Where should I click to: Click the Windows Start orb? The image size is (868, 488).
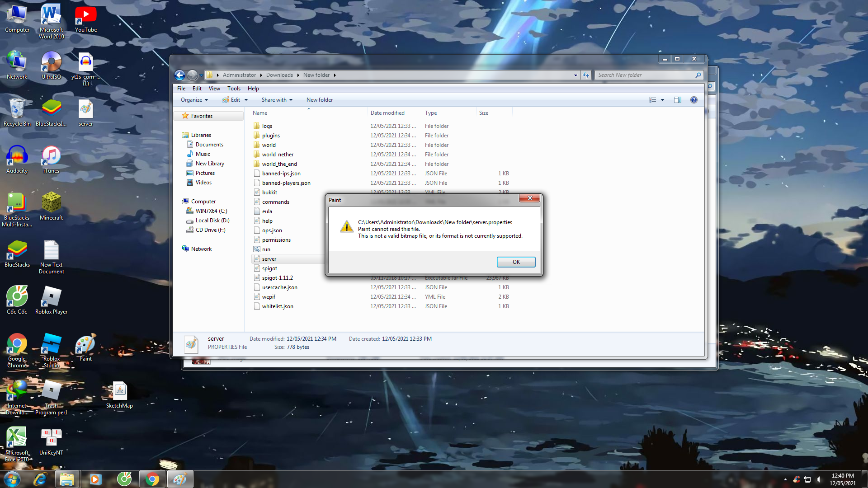[x=12, y=479]
